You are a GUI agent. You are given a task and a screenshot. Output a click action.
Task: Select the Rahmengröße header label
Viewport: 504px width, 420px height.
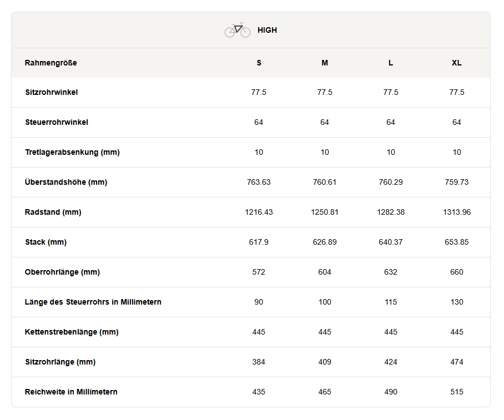pyautogui.click(x=51, y=63)
